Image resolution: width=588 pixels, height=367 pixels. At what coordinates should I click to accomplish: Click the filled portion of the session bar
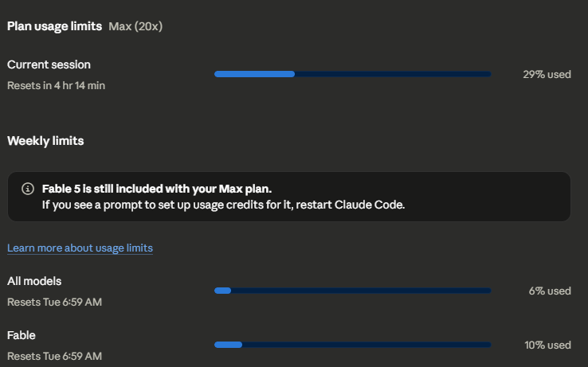click(254, 74)
